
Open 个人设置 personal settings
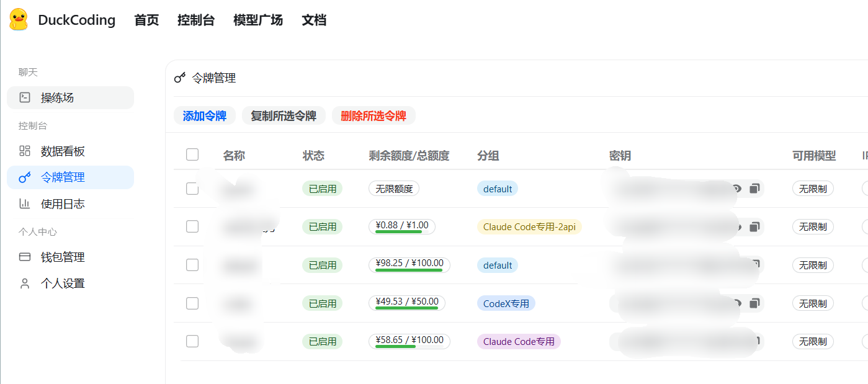click(63, 284)
